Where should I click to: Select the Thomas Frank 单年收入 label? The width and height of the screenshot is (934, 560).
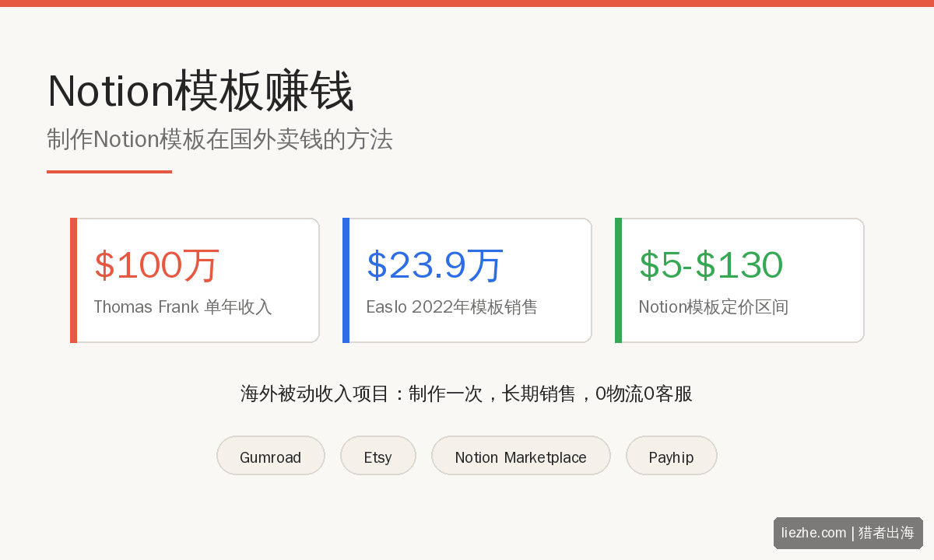click(182, 307)
